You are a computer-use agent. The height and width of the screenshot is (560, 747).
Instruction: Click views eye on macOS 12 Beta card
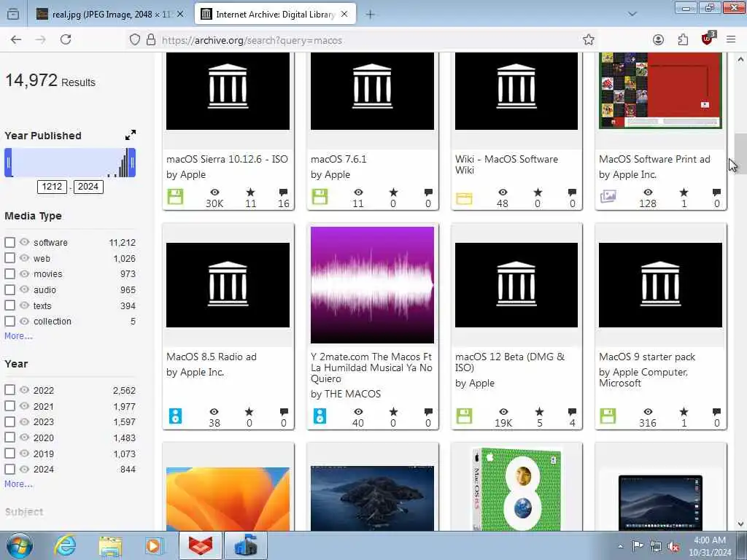pos(503,411)
